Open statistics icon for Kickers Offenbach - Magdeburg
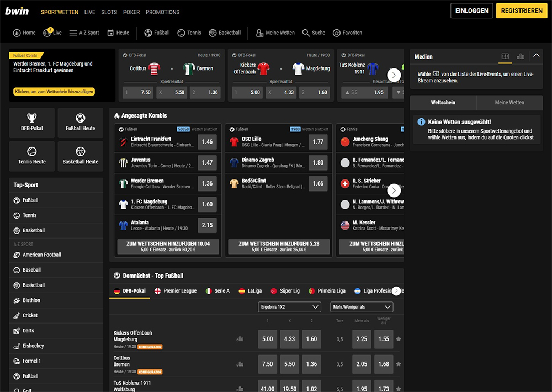 click(240, 339)
